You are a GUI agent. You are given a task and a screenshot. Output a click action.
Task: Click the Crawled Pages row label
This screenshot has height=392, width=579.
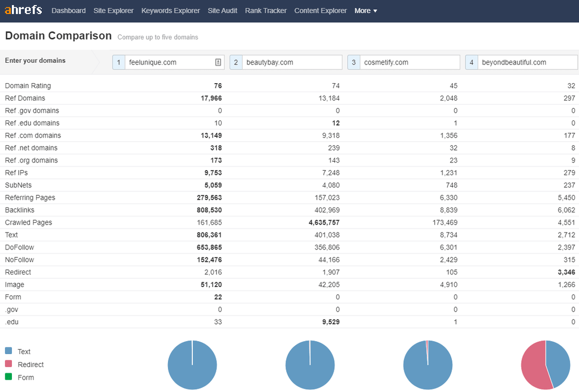coord(28,222)
